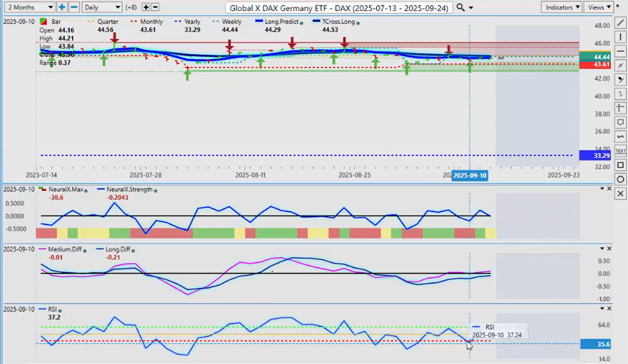This screenshot has height=364, width=628.
Task: Click the Weekly legend label
Action: pos(232,22)
